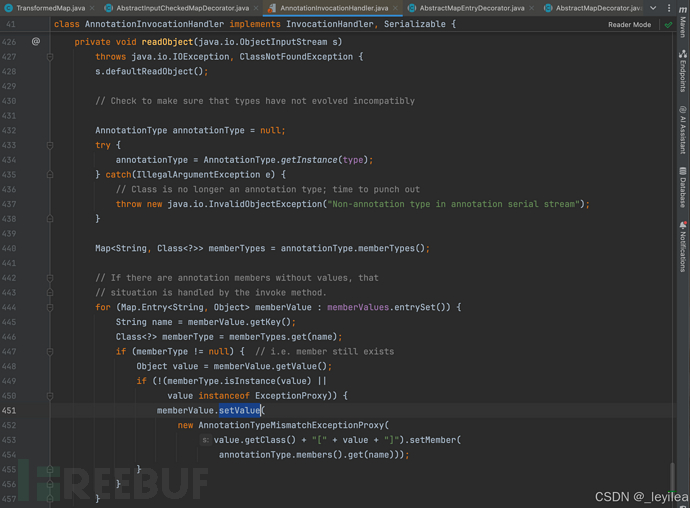Close the AnnotationInvocationHandler.java tab
Screen dimensions: 690x508
(395, 8)
